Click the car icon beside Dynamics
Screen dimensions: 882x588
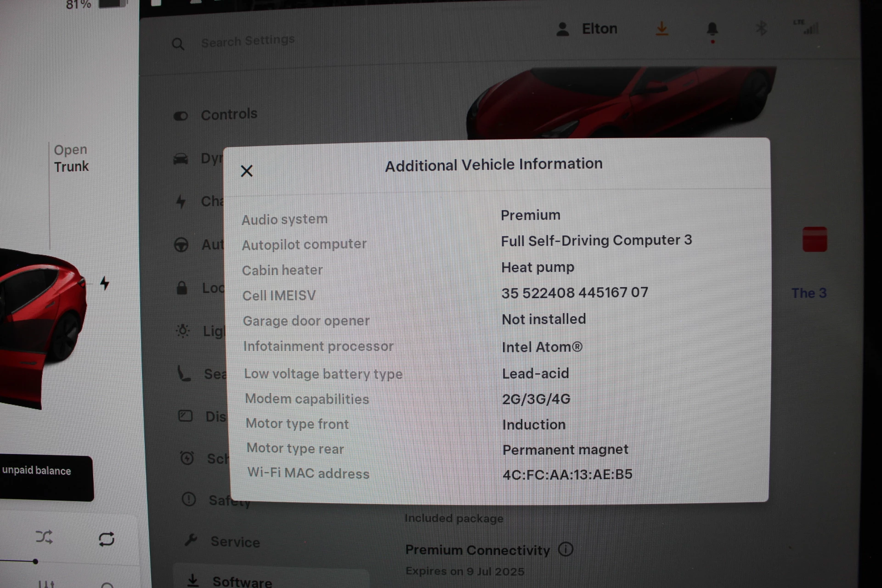(181, 159)
